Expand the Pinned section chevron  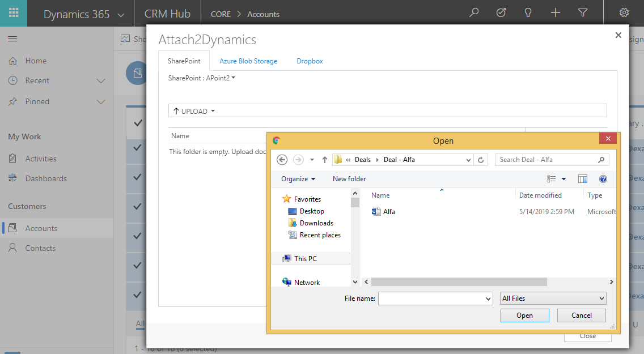click(x=101, y=102)
